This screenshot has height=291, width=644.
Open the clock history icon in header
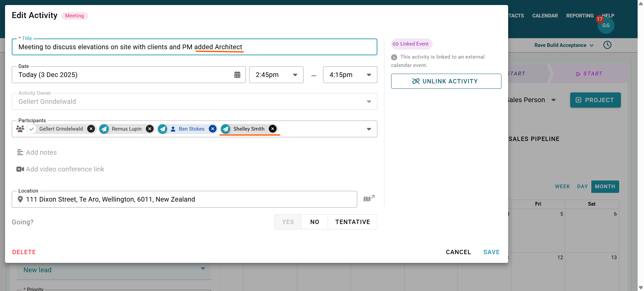[x=607, y=45]
